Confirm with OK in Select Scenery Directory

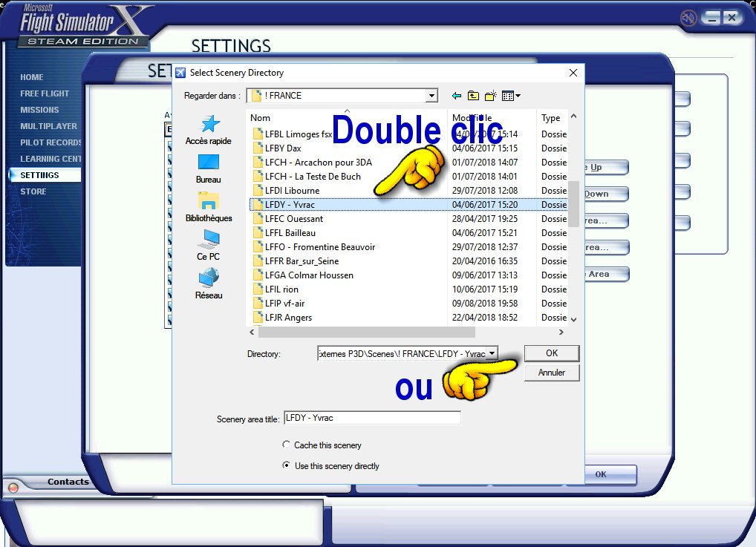tap(552, 353)
